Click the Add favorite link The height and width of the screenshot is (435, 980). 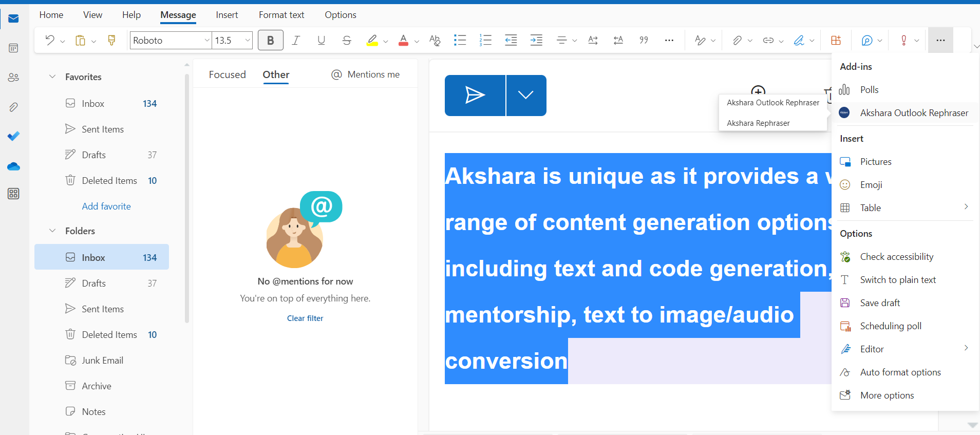(x=106, y=206)
